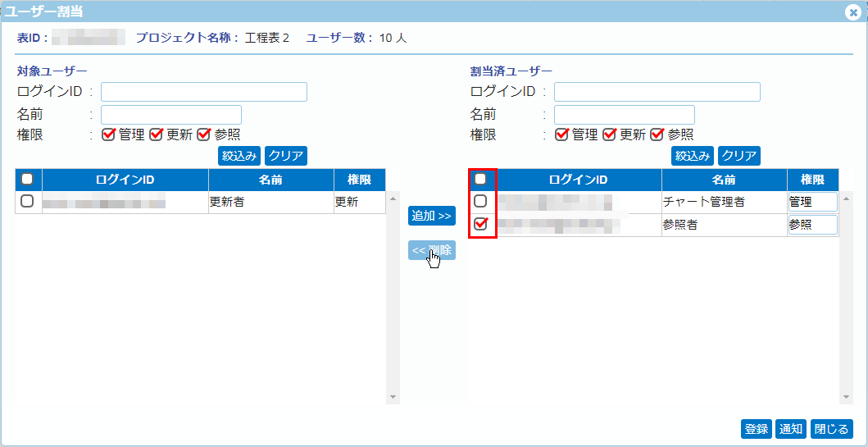Focus ログインID field in 対象ユーザー

pos(203,92)
